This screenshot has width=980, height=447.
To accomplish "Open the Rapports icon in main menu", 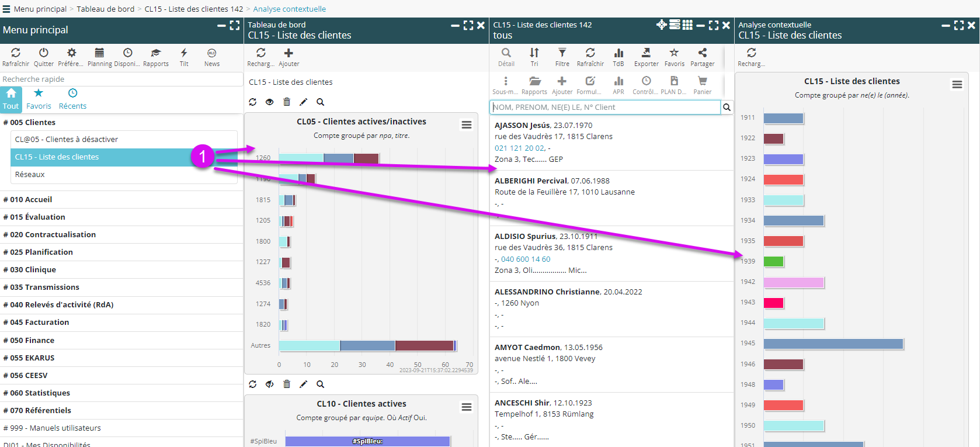I will click(x=155, y=53).
